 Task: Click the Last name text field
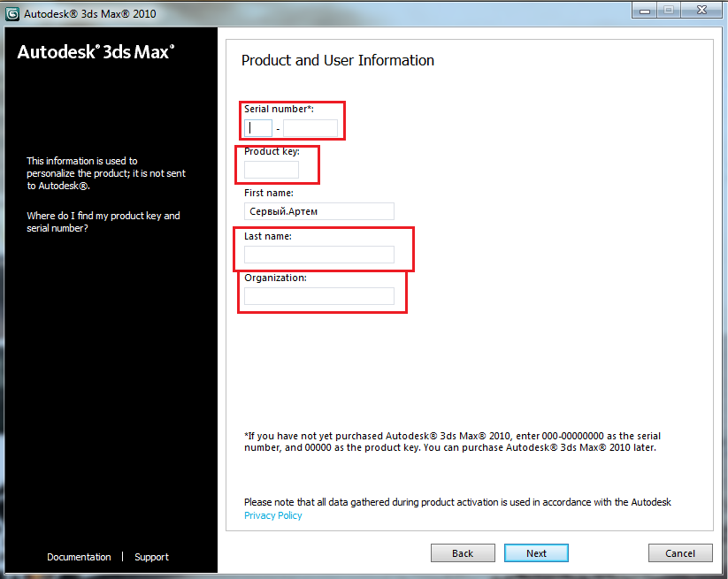pyautogui.click(x=318, y=255)
